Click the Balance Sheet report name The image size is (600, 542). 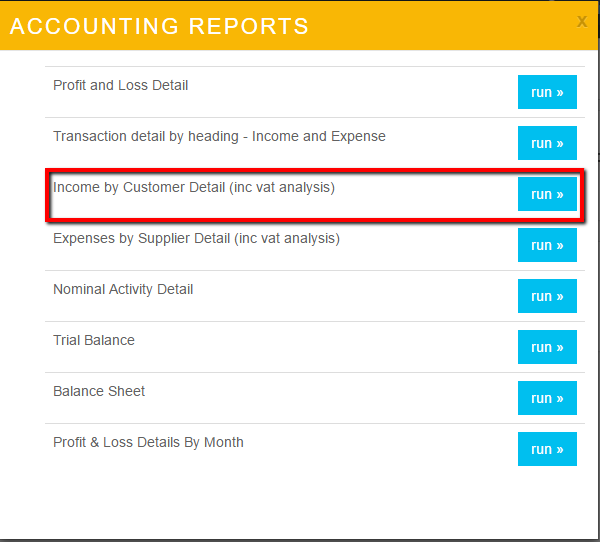coord(99,392)
